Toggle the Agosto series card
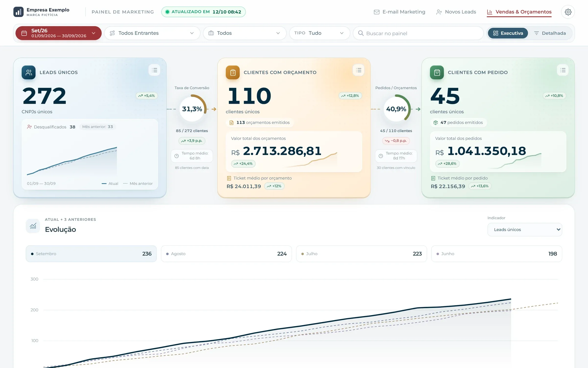Screen dimensions: 588x368 [226, 254]
